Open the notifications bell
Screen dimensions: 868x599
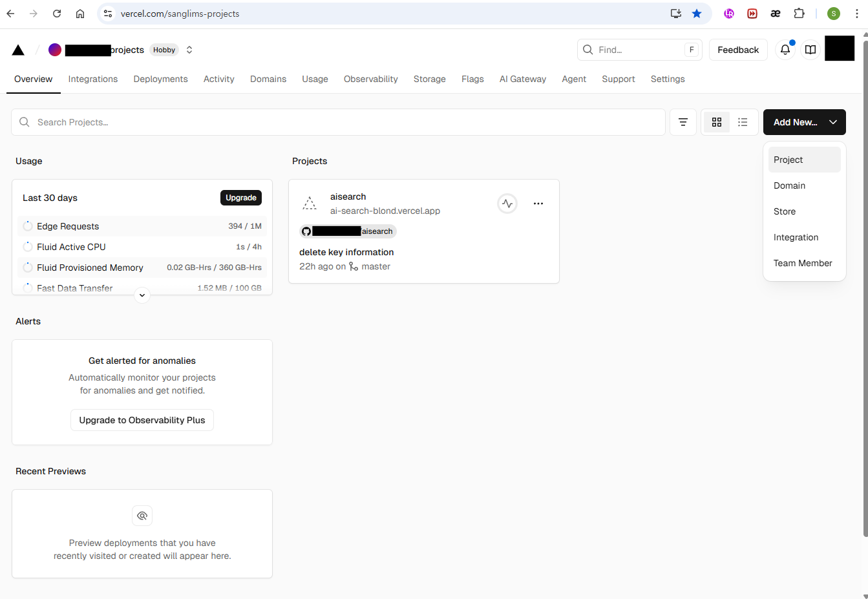click(785, 50)
